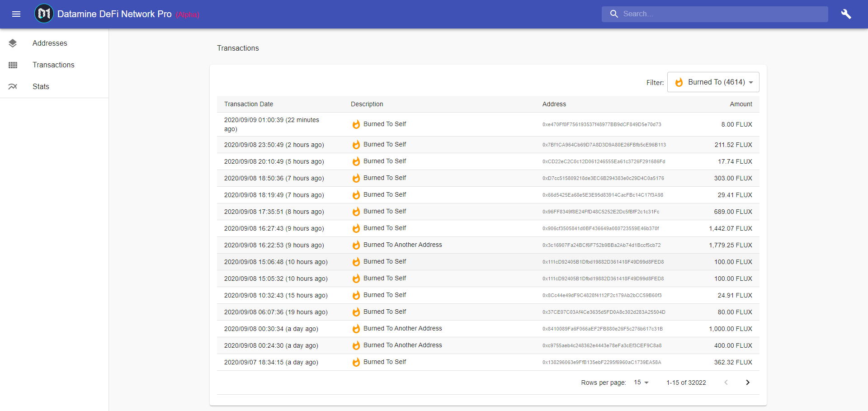Open Transactions in the sidebar
Viewport: 868px width, 411px height.
(x=53, y=65)
